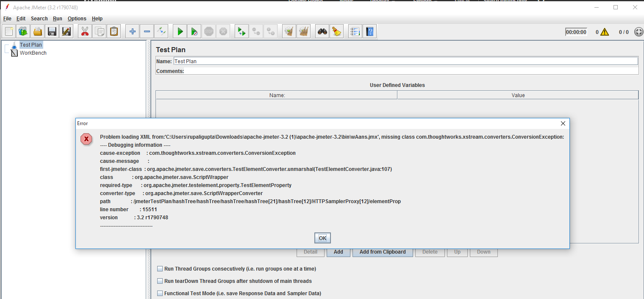Click the 0 / 0 thread counter
The height and width of the screenshot is (299, 644).
pos(624,32)
